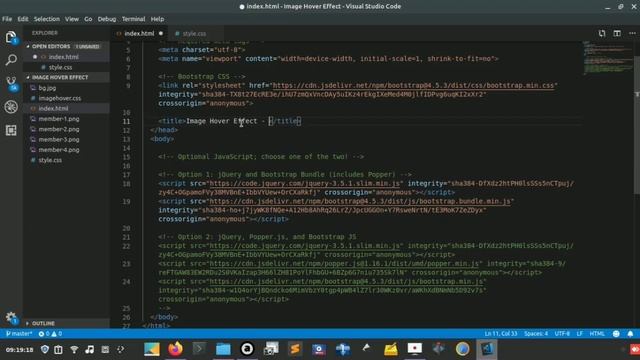Change language mode HTML in status bar
Image resolution: width=640 pixels, height=360 pixels.
tap(597, 334)
